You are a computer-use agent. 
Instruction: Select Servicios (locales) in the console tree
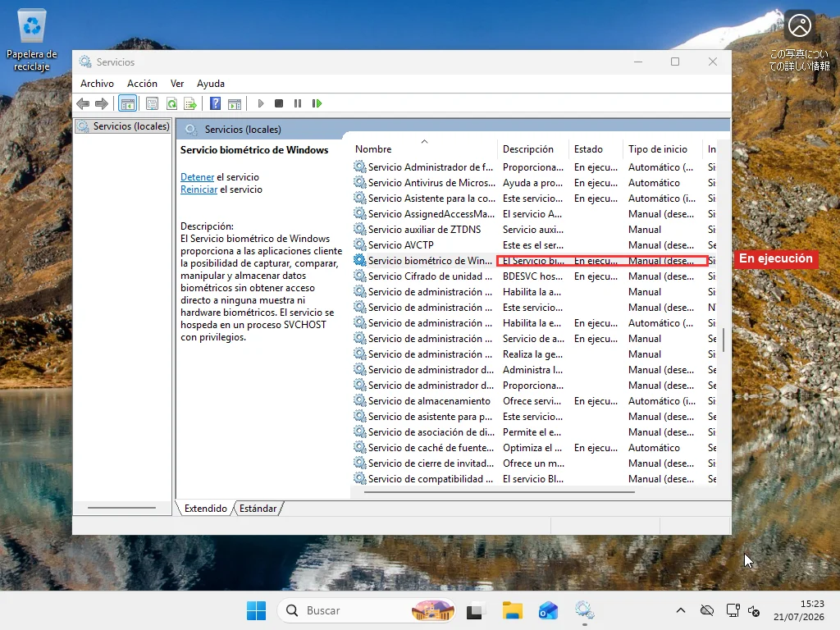(123, 126)
